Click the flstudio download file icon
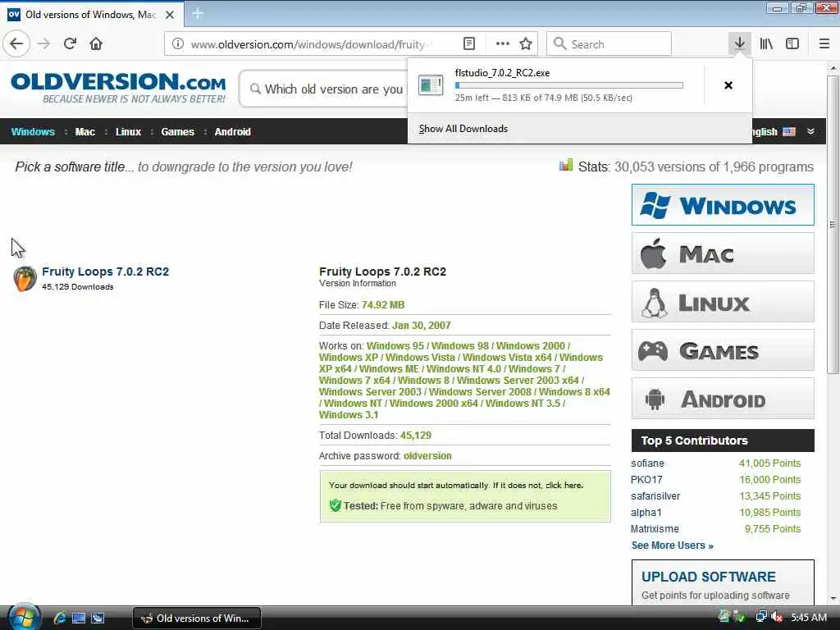This screenshot has height=630, width=840. coord(431,85)
